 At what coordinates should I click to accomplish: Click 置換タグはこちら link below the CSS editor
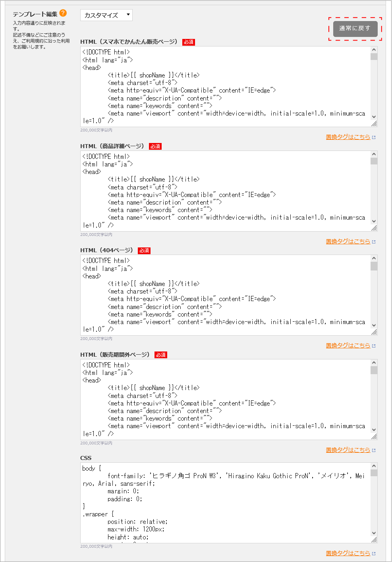point(348,553)
